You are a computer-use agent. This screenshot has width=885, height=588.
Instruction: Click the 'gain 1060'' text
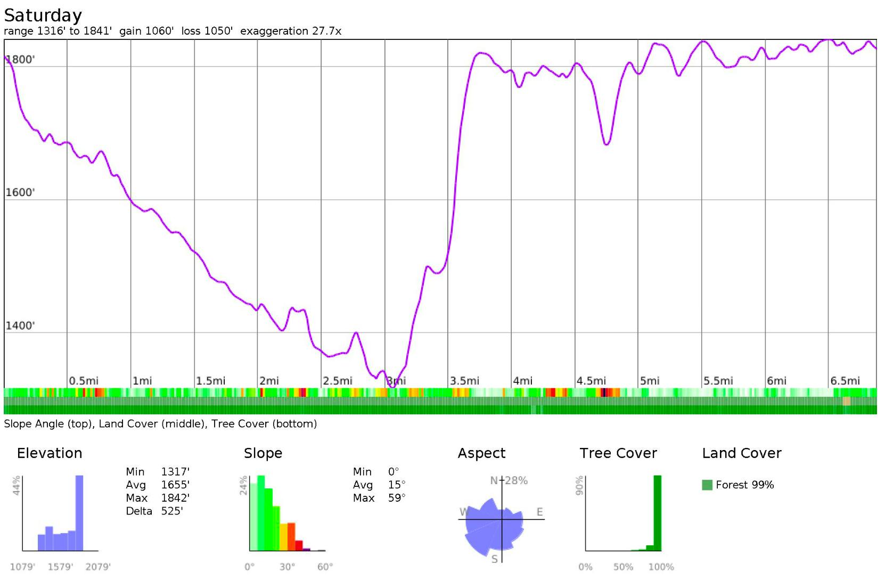(146, 31)
